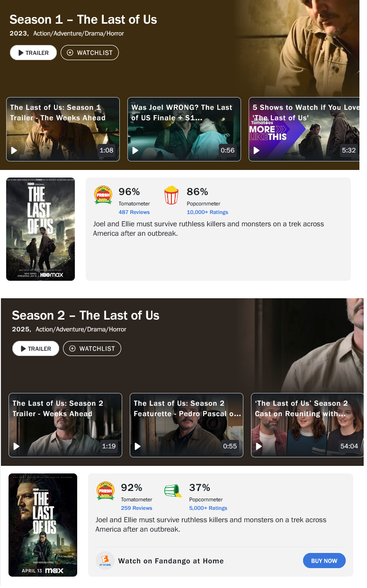Image resolution: width=367 pixels, height=588 pixels.
Task: Play Season 2 Cast on Reuniting video
Action: pyautogui.click(x=307, y=425)
